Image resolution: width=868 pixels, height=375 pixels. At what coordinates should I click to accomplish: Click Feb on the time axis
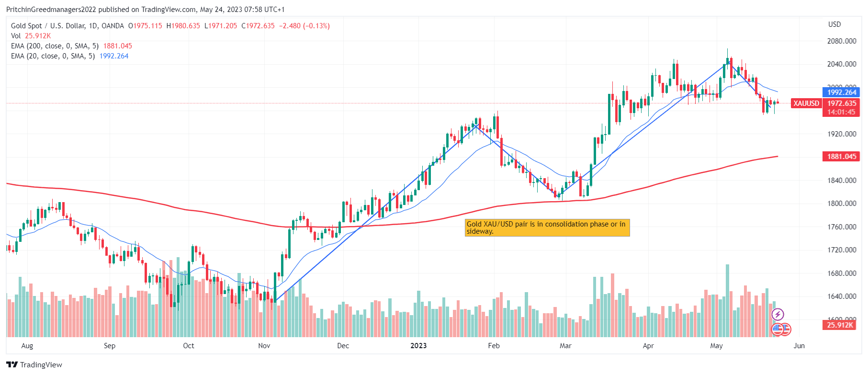[x=494, y=346]
